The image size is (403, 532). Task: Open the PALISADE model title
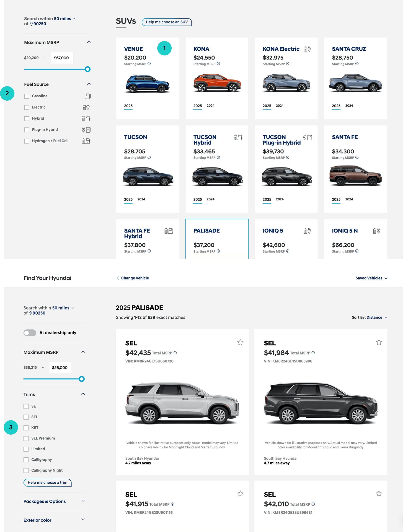tap(207, 231)
